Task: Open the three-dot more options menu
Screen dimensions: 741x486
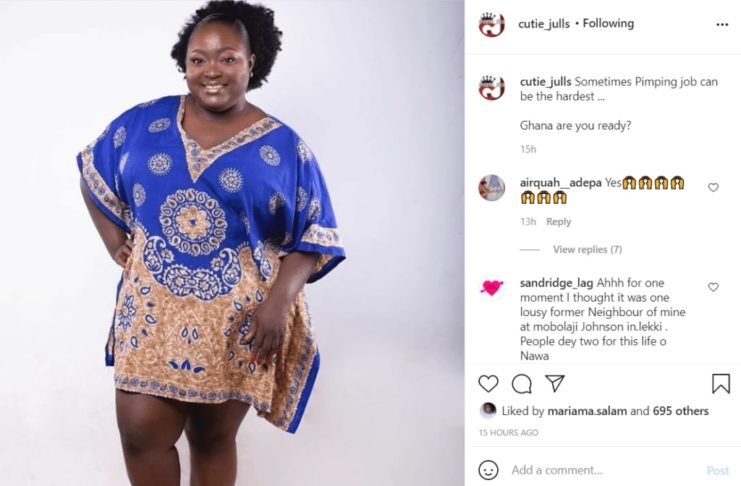Action: 722,24
